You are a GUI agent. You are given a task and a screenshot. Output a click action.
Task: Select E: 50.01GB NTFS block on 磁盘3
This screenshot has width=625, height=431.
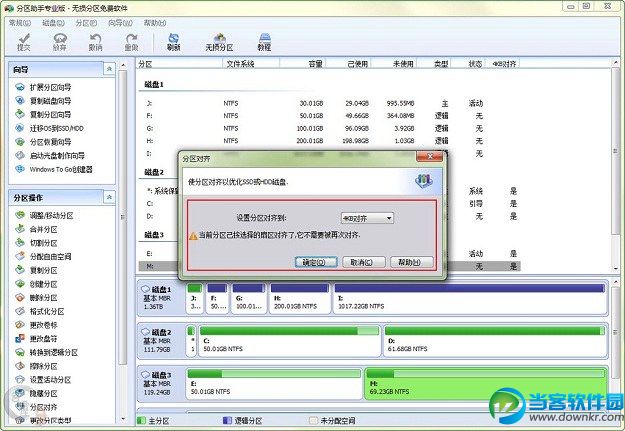click(x=274, y=384)
